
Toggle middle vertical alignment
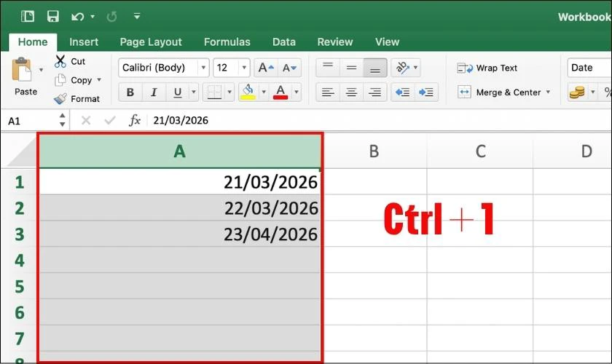[351, 68]
